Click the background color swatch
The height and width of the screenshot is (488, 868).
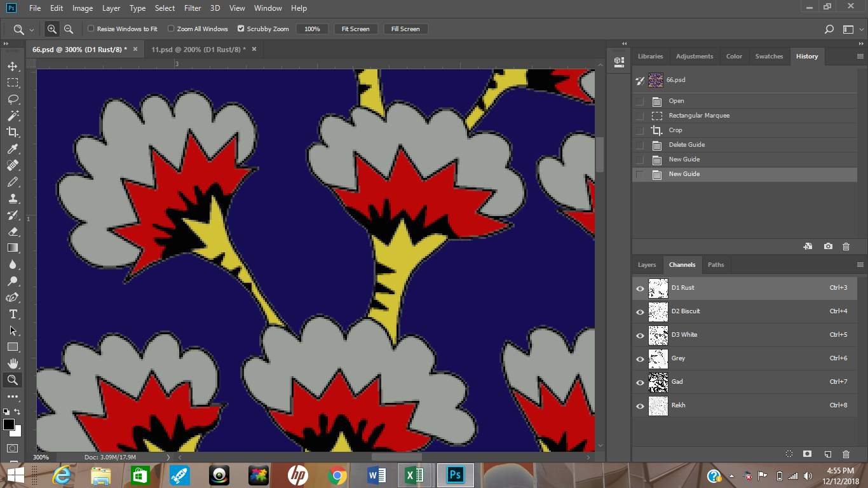tap(17, 432)
